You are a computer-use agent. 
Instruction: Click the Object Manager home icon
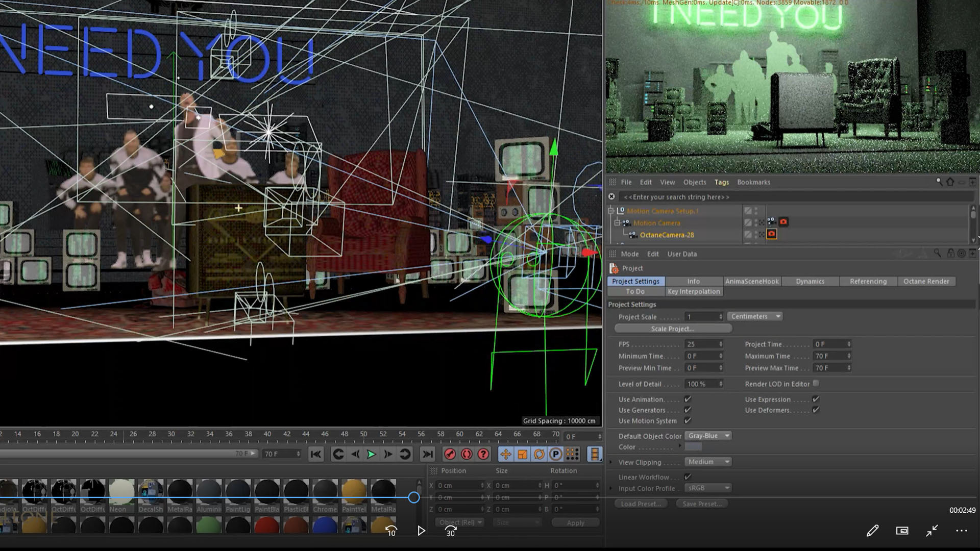(x=950, y=182)
